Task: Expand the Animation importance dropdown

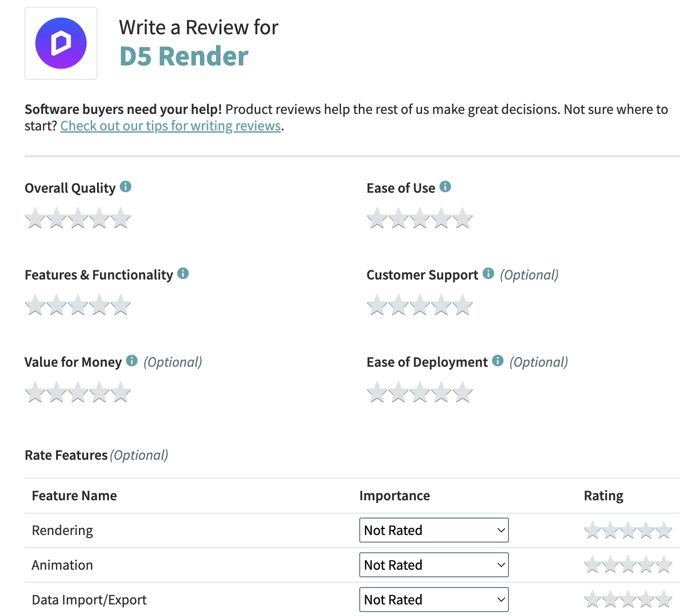Action: tap(434, 565)
